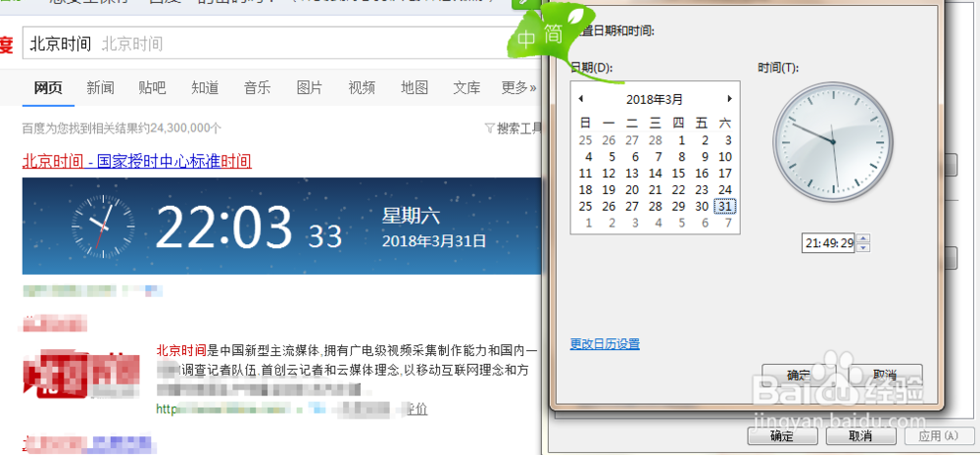The width and height of the screenshot is (980, 455).
Task: Click 取消 in date and time dialog
Action: (x=883, y=375)
